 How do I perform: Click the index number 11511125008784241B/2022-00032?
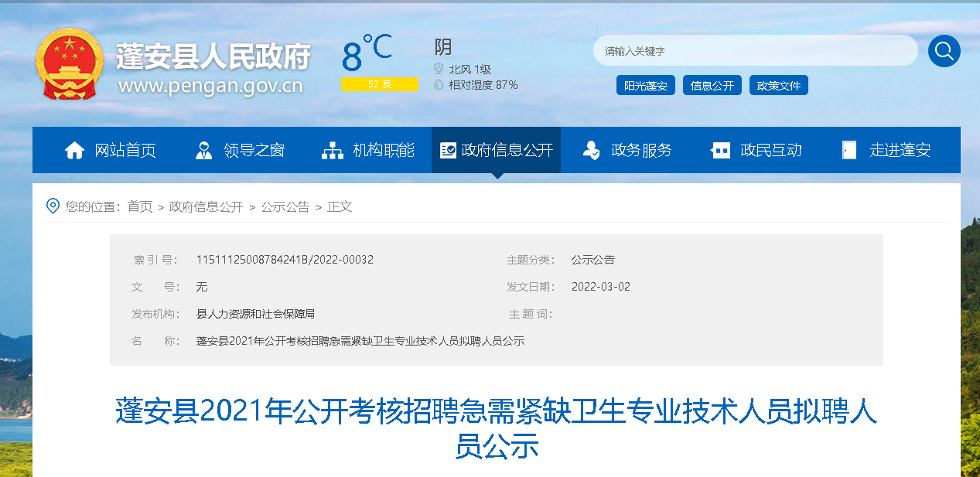[x=285, y=260]
